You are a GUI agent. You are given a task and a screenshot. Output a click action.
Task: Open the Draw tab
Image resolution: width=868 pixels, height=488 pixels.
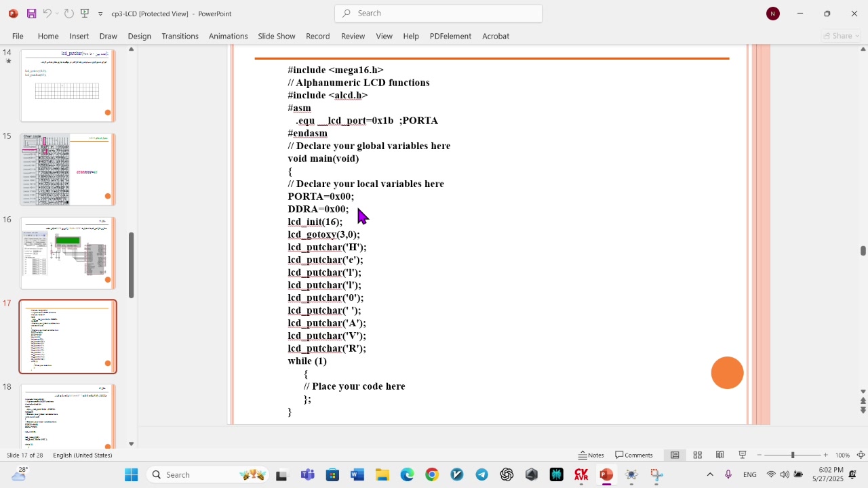click(108, 36)
